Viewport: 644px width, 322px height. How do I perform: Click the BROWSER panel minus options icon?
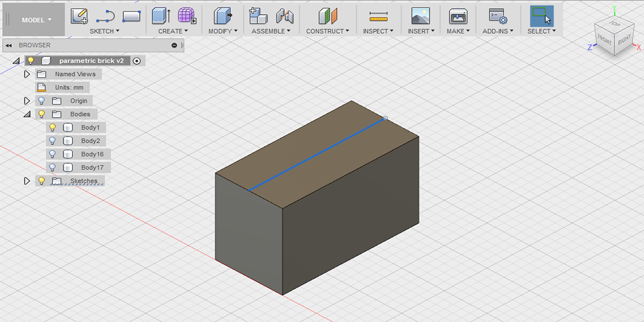point(174,46)
